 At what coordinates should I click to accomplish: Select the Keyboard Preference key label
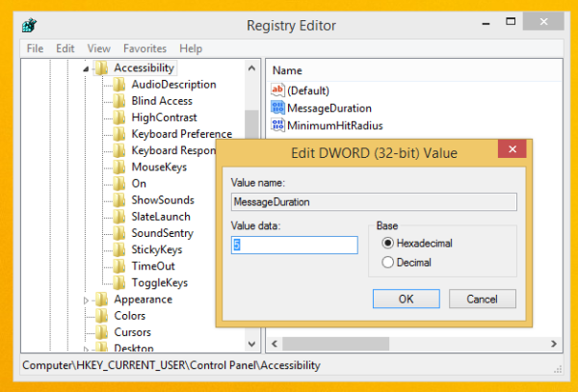(182, 134)
